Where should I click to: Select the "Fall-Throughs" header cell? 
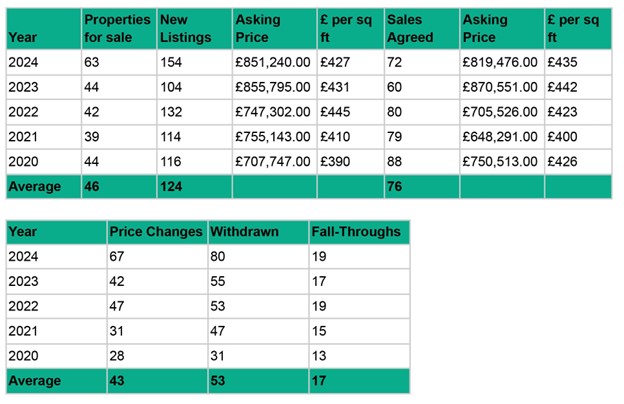tap(355, 232)
